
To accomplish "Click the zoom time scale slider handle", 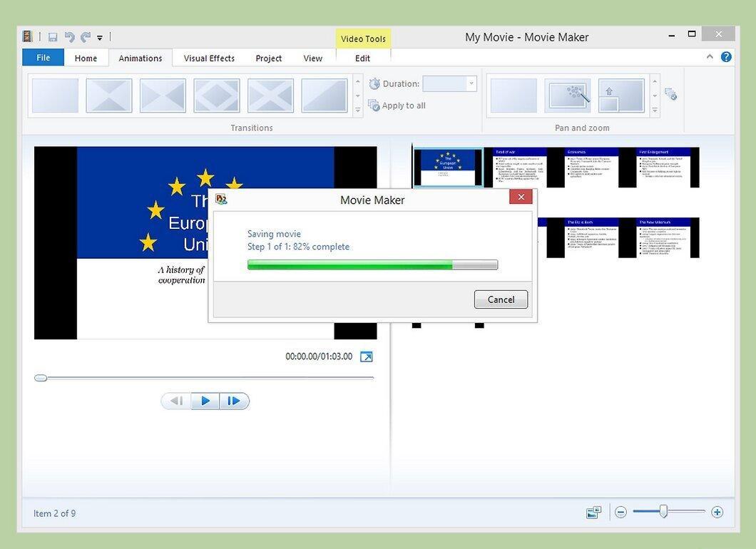I will point(663,511).
